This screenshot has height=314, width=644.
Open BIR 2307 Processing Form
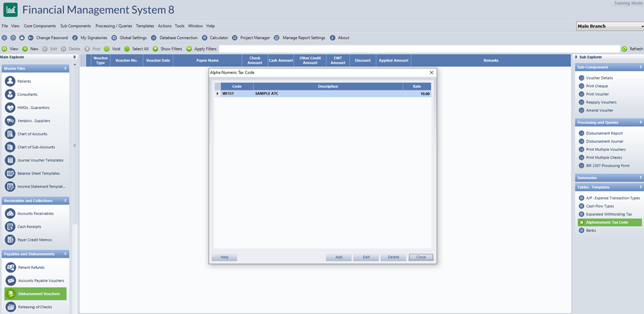[607, 165]
